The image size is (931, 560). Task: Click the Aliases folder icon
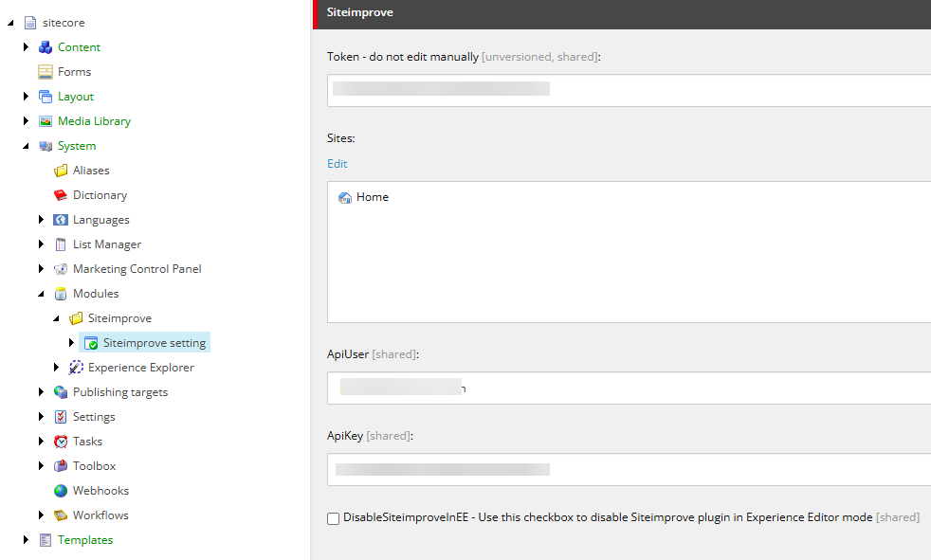61,171
